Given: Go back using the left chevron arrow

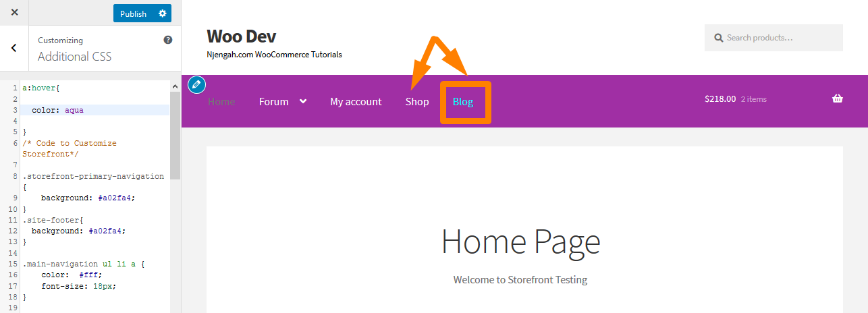Looking at the screenshot, I should pos(14,48).
